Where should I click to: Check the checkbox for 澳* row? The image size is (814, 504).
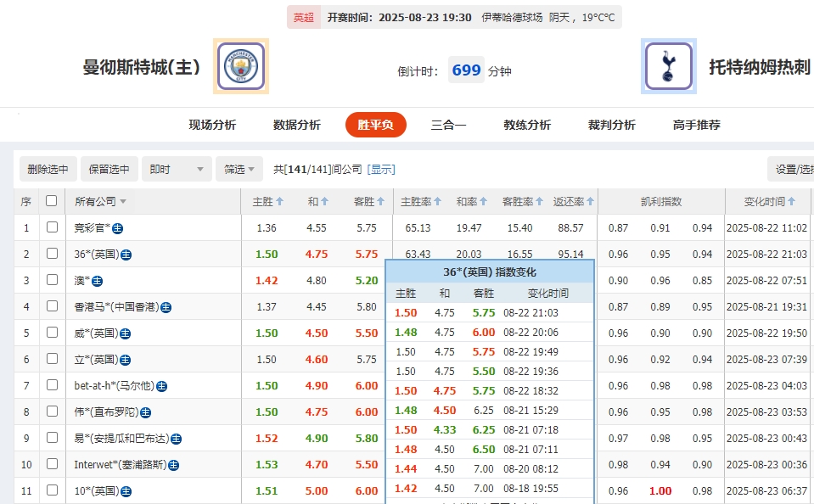coord(51,280)
